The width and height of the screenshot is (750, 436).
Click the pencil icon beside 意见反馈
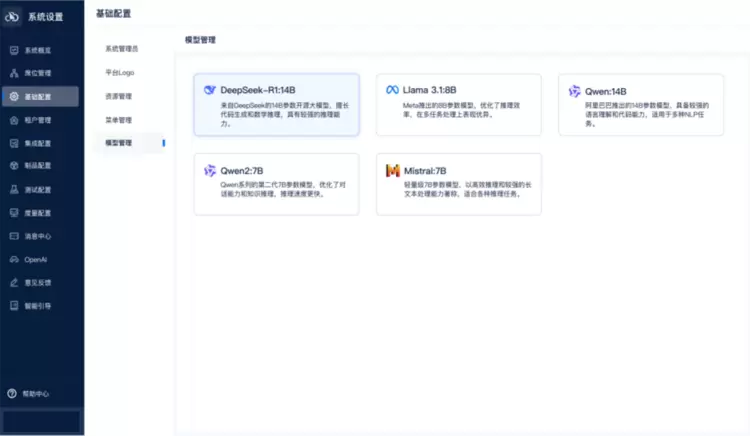(13, 282)
